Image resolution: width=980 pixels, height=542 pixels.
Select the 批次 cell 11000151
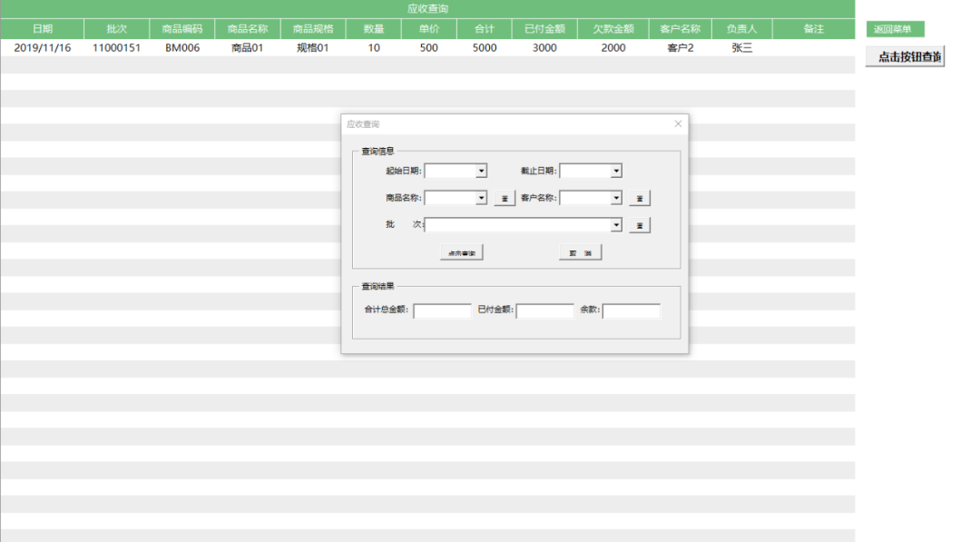[x=116, y=47]
